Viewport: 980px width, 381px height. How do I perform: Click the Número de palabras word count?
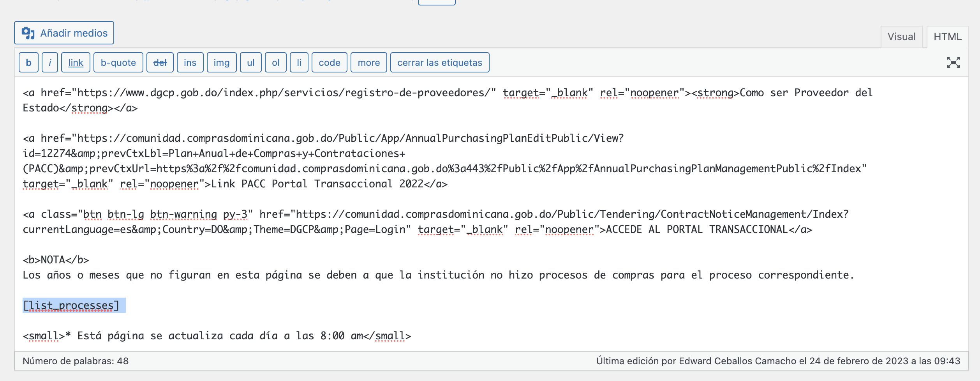(x=75, y=360)
